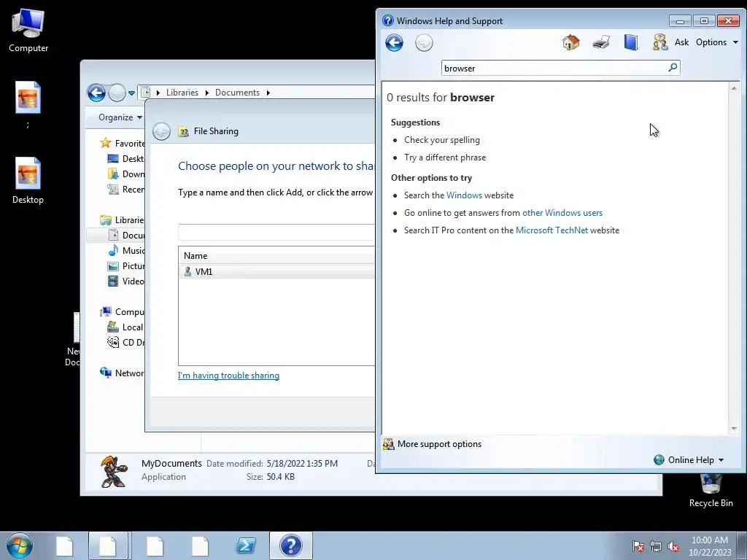Image resolution: width=747 pixels, height=560 pixels.
Task: Select Network in navigation pane
Action: pos(122,373)
